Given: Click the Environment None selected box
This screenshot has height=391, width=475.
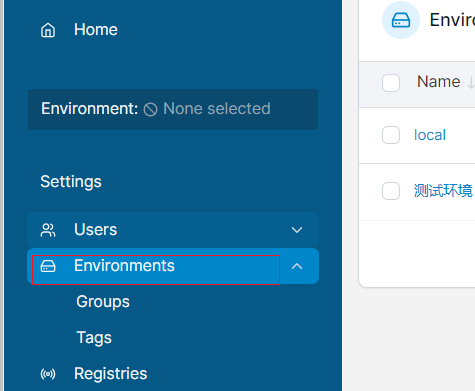Looking at the screenshot, I should coord(173,109).
